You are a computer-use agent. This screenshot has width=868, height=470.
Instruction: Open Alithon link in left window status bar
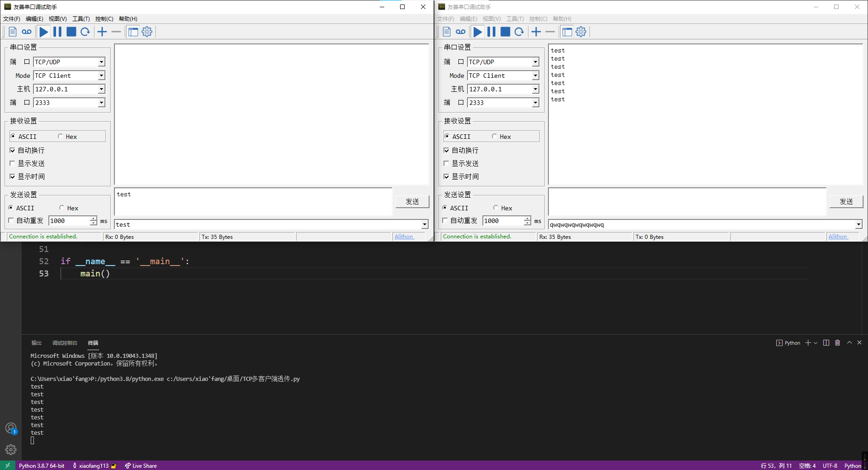coord(404,237)
